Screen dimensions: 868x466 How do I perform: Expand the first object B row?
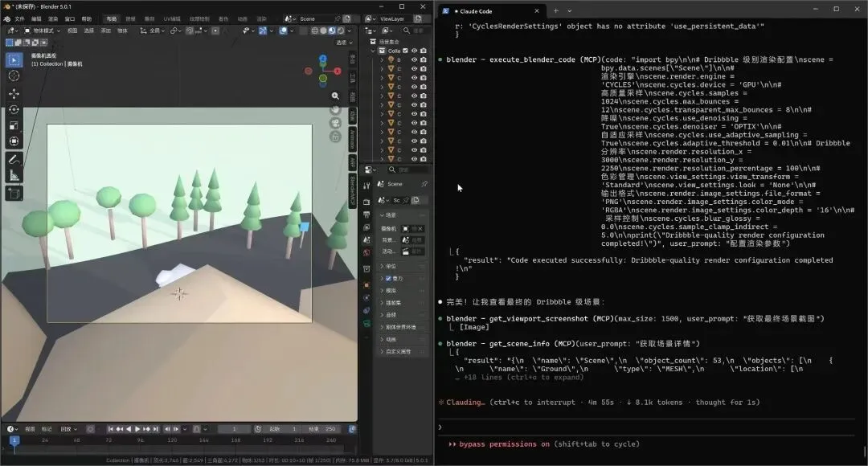382,59
